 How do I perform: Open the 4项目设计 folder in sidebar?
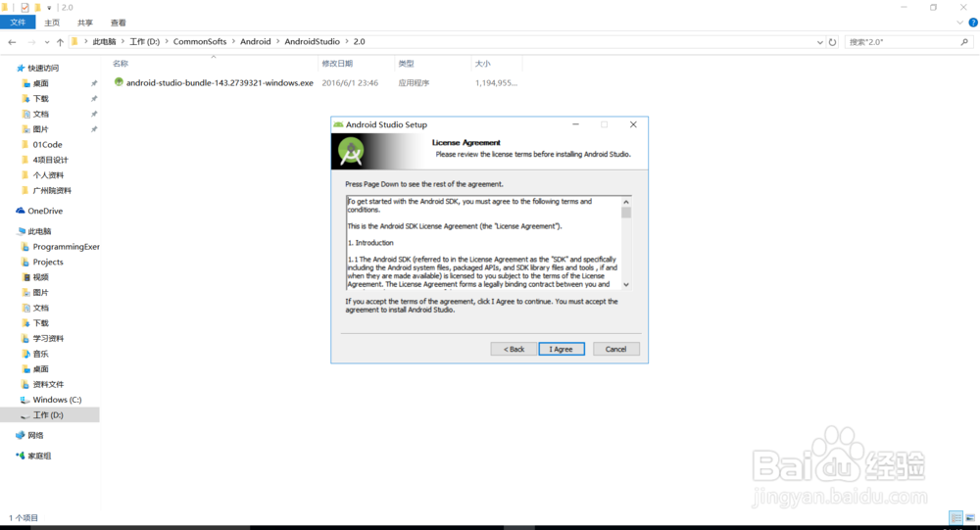click(x=51, y=160)
